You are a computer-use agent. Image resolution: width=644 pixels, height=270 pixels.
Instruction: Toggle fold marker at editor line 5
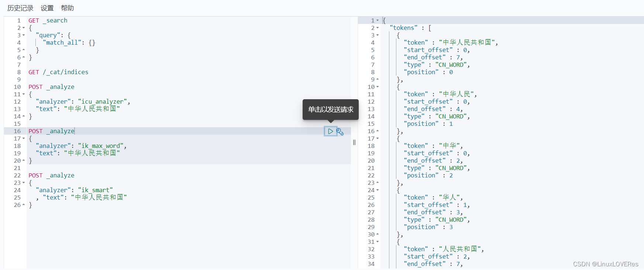[x=24, y=50]
